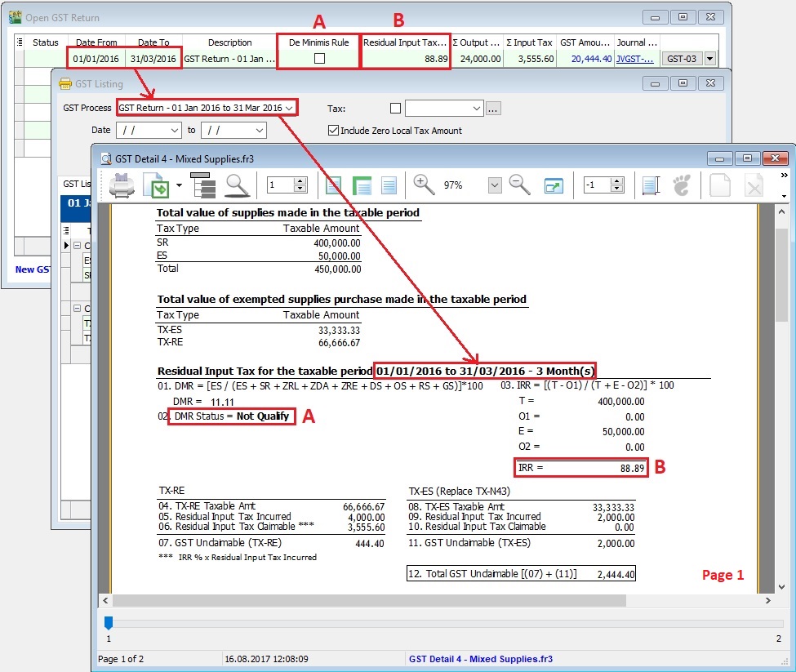The height and width of the screenshot is (672, 796).
Task: Select the full-page view icon
Action: pos(336,185)
